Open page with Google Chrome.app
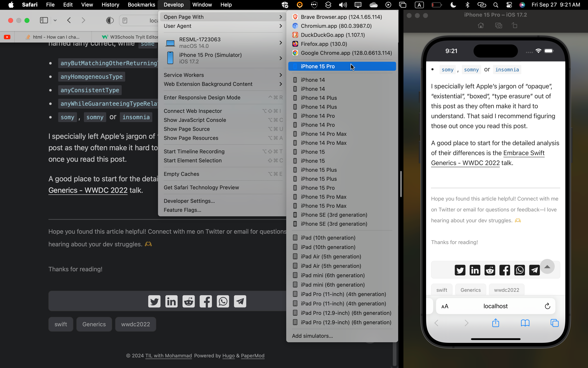The image size is (588, 368). (342, 53)
